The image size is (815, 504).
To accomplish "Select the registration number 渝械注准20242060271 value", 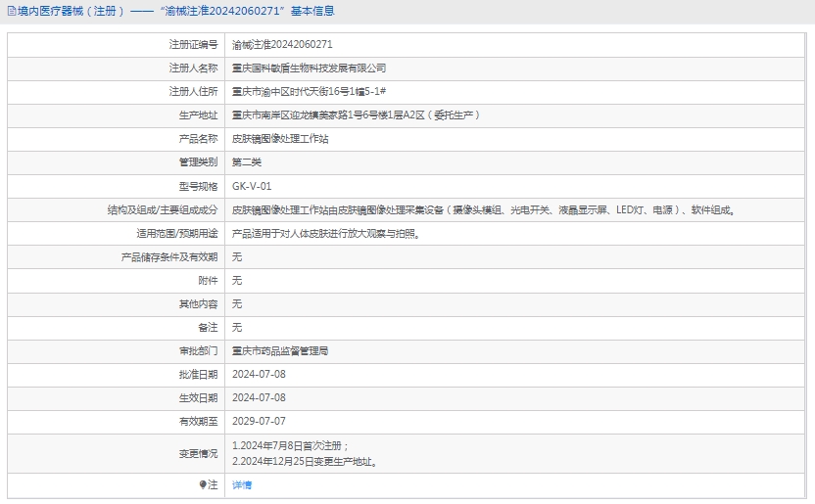I will [282, 45].
